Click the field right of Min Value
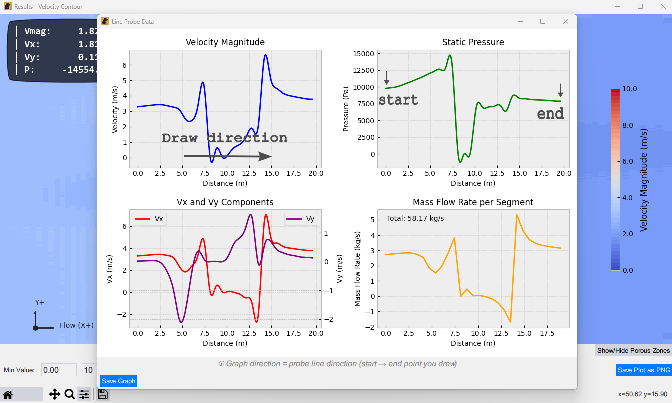The height and width of the screenshot is (403, 672). click(87, 370)
